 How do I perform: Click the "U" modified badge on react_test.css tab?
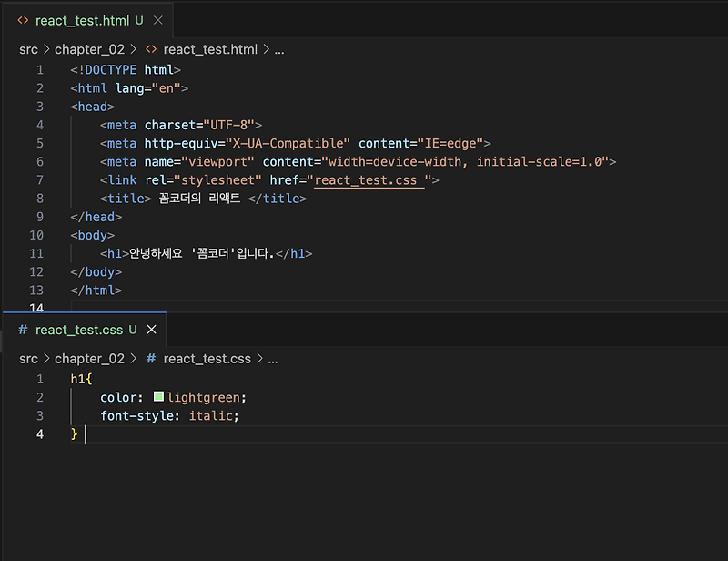pyautogui.click(x=133, y=330)
